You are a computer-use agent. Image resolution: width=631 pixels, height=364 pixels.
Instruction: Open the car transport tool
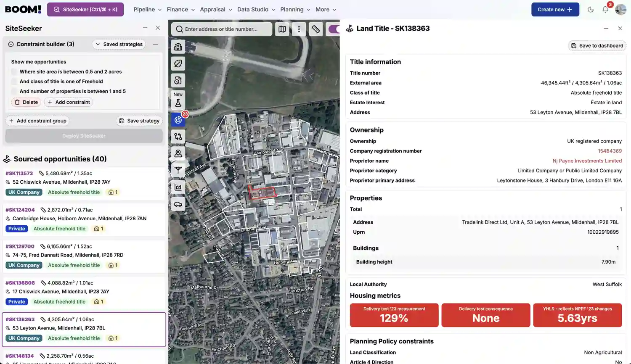(x=178, y=204)
